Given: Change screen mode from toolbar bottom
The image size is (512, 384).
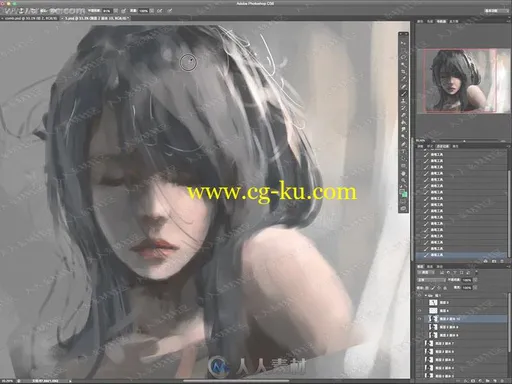Looking at the screenshot, I should click(403, 209).
